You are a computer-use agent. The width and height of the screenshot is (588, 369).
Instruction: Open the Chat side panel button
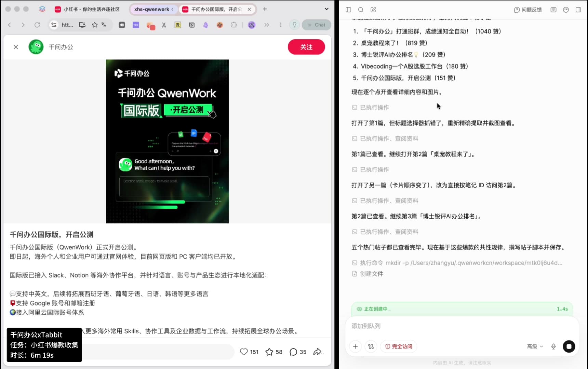[316, 25]
